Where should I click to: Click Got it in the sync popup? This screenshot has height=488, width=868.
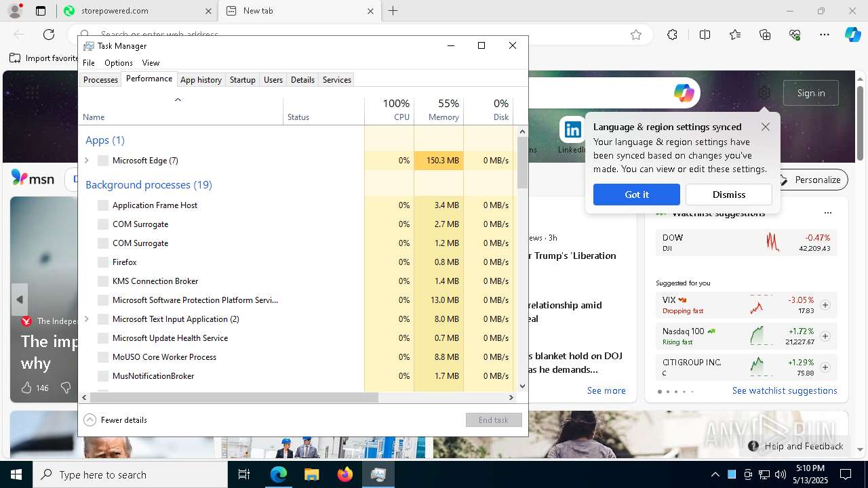pyautogui.click(x=637, y=195)
